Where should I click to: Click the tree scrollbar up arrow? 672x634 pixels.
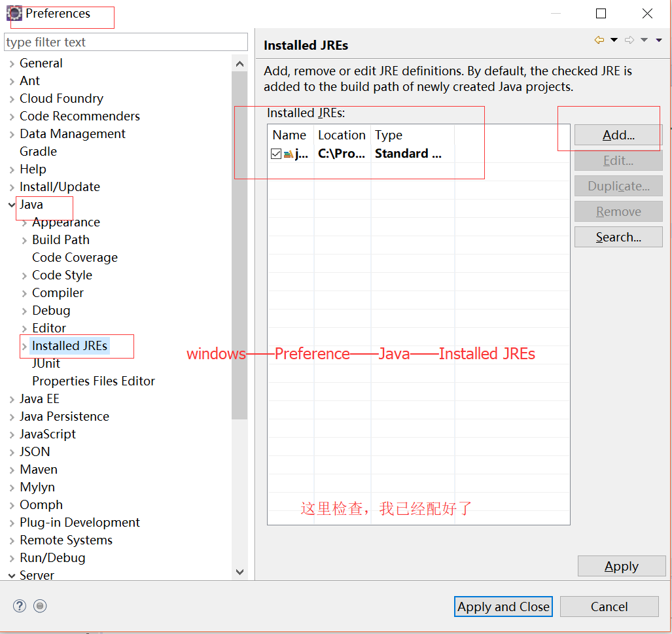pyautogui.click(x=239, y=64)
